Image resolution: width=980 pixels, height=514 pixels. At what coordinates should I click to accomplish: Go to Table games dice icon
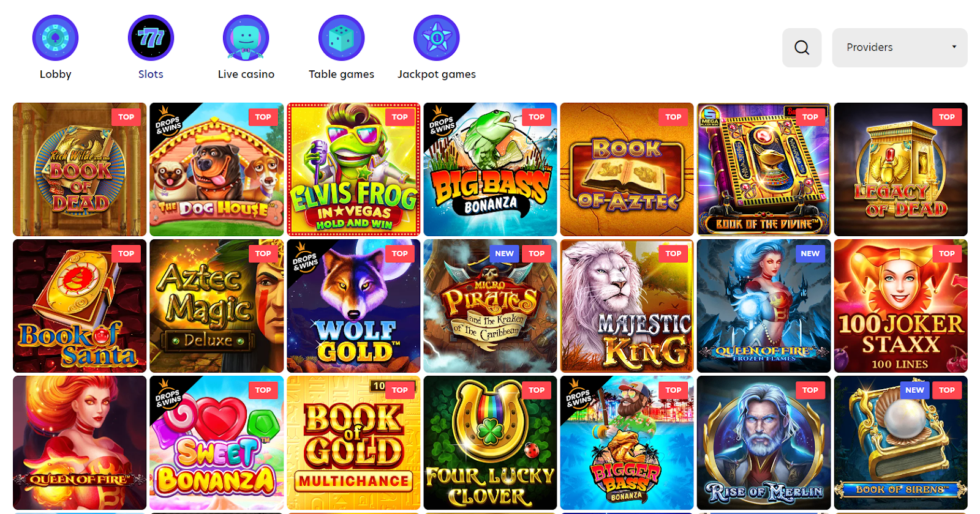(x=341, y=38)
